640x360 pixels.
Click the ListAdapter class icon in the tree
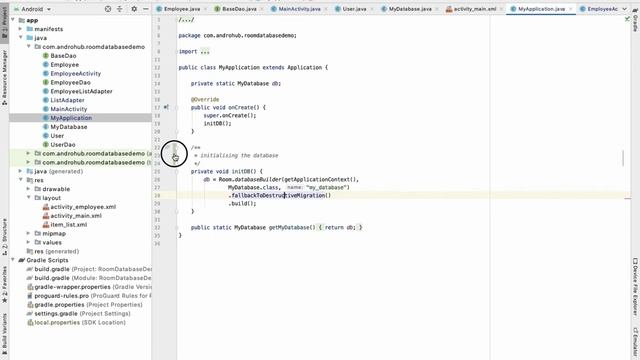click(x=46, y=100)
